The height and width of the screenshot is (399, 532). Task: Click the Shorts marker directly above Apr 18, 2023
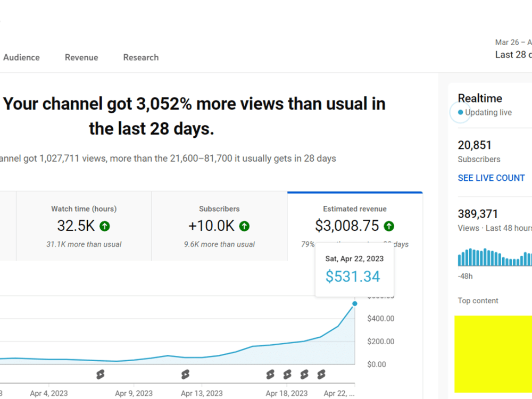click(287, 375)
